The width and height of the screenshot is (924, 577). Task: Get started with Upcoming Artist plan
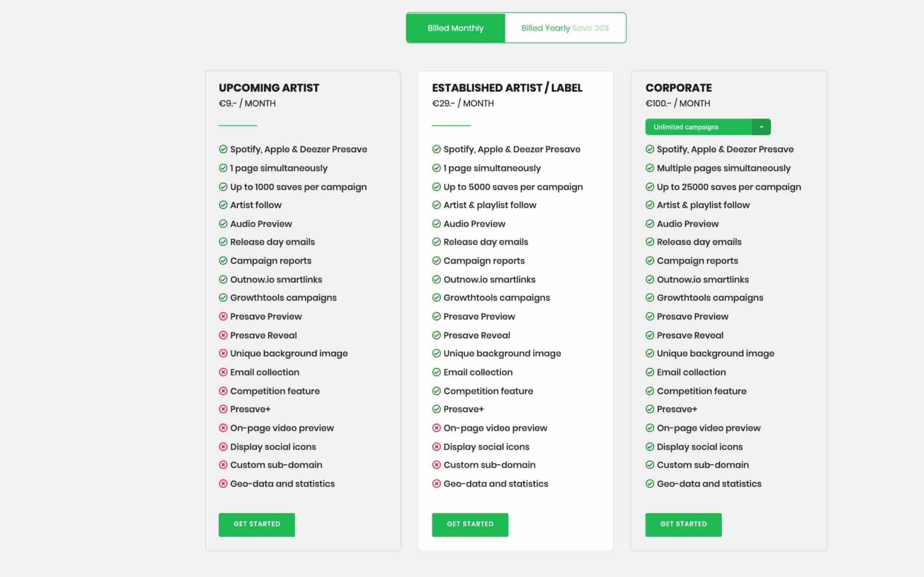click(257, 524)
